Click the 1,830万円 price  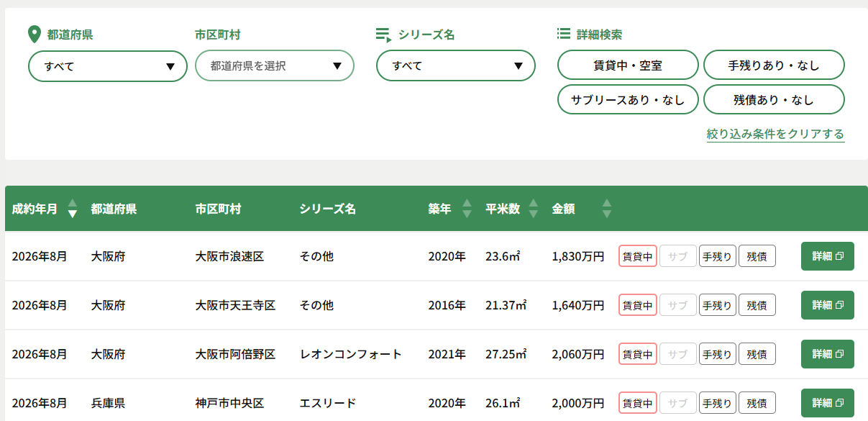[578, 256]
